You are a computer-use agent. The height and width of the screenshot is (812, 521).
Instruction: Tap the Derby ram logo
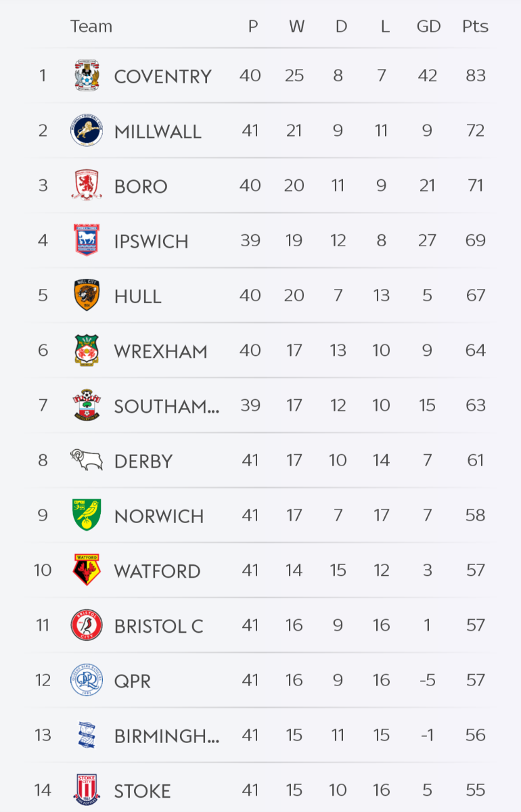coord(87,460)
